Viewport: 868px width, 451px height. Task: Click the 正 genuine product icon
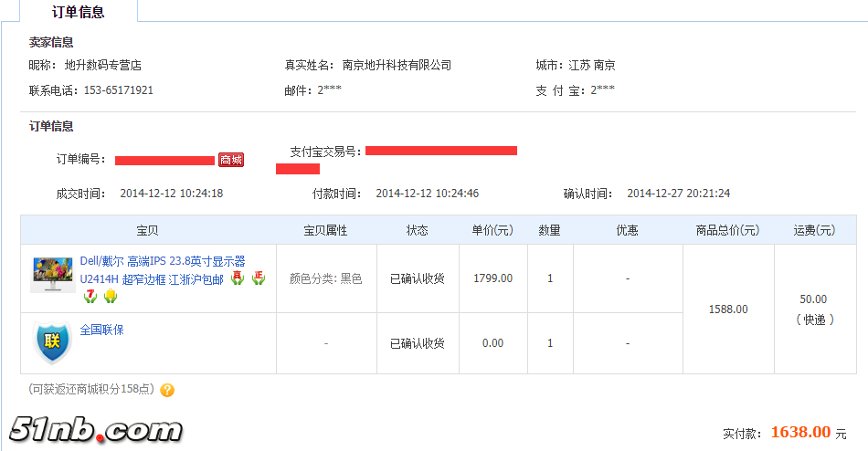pos(259,278)
